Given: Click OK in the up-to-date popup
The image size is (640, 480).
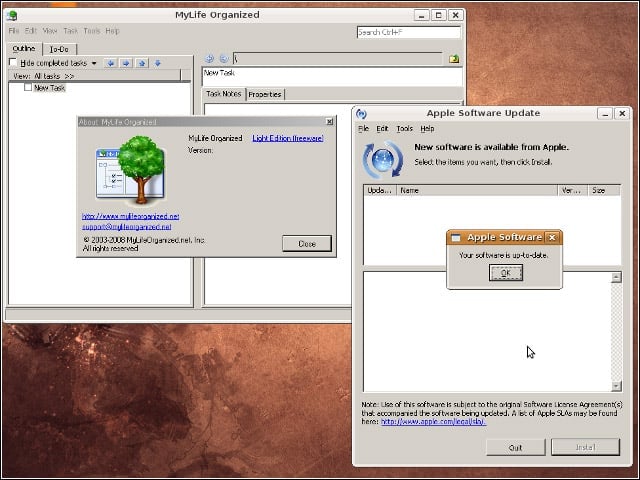Looking at the screenshot, I should click(x=506, y=273).
